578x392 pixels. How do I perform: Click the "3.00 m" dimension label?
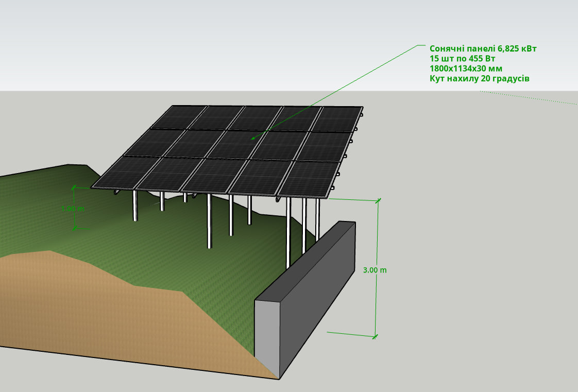tap(375, 270)
